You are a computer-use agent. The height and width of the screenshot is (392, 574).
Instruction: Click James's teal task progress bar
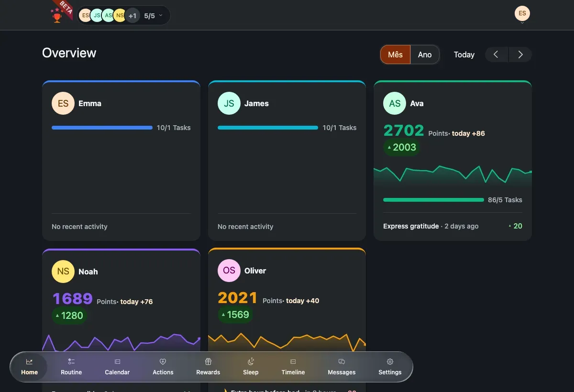click(x=268, y=128)
